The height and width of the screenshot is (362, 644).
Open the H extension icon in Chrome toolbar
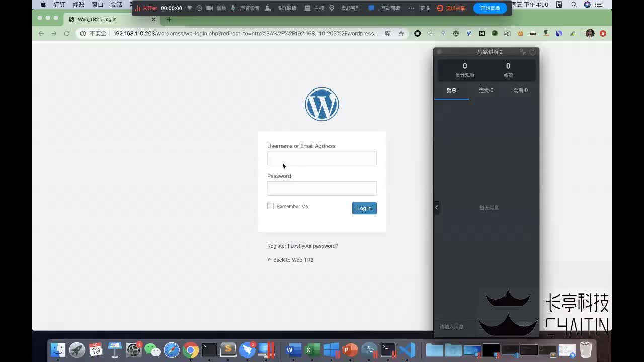(481, 33)
